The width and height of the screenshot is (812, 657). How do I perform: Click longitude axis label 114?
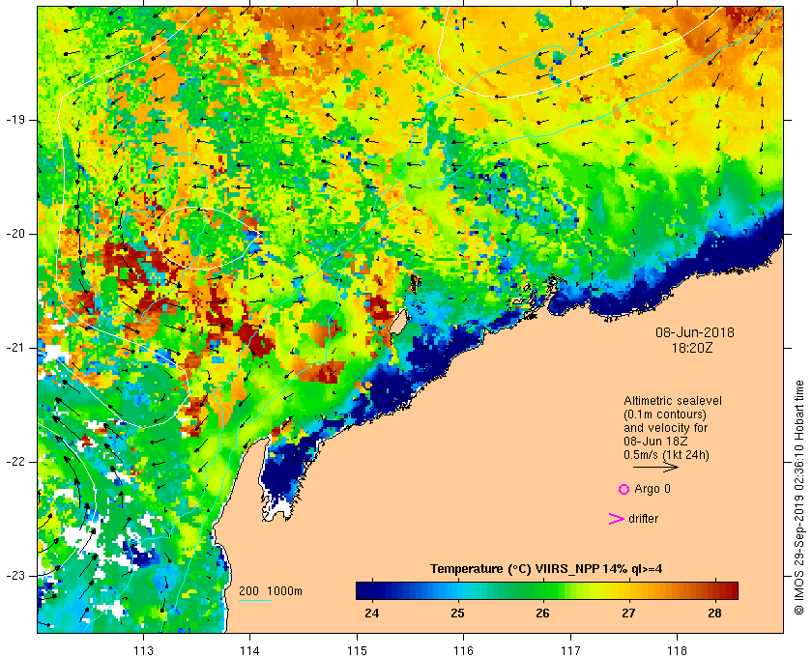tap(249, 651)
